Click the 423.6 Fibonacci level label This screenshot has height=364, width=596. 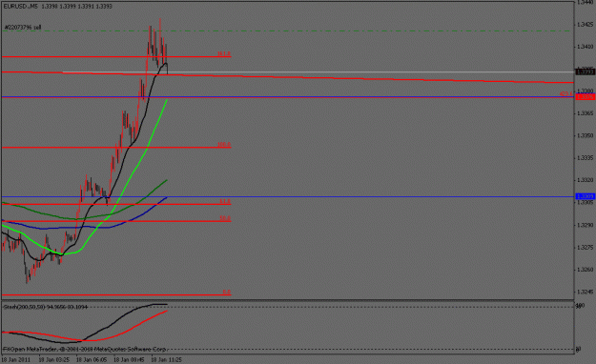point(566,93)
